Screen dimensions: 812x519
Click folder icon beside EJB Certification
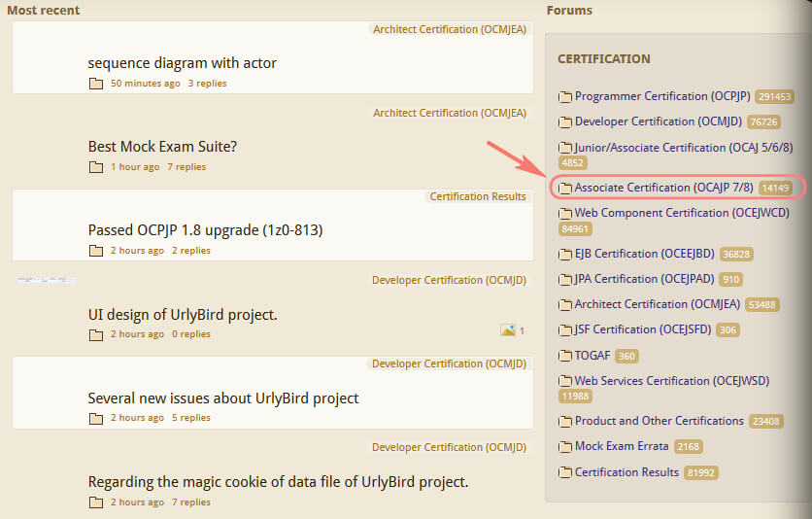pyautogui.click(x=565, y=255)
